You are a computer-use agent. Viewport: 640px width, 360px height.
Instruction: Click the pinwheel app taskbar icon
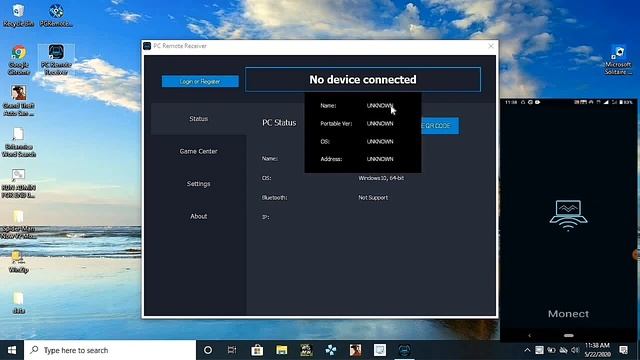(x=331, y=350)
